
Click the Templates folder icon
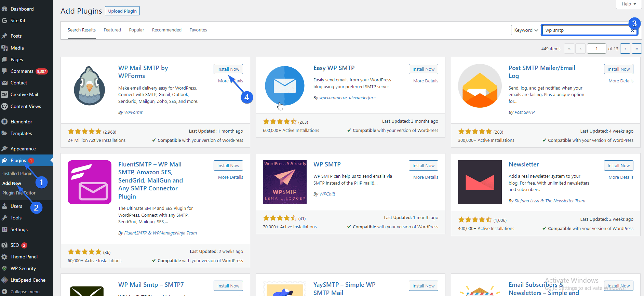point(4,133)
